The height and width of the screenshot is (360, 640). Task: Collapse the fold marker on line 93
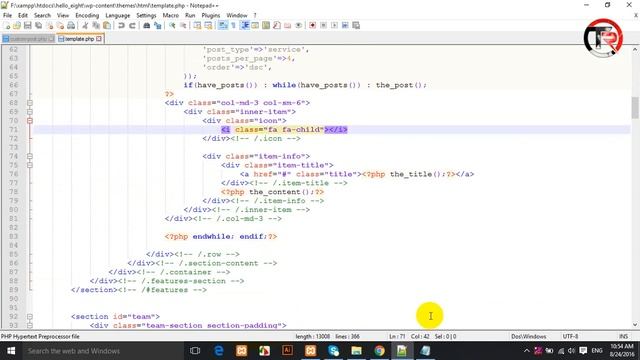click(x=30, y=326)
